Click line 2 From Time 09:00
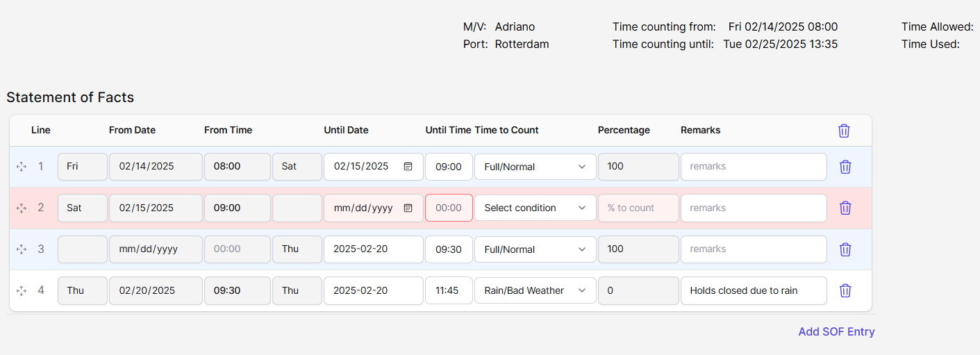 click(x=237, y=208)
